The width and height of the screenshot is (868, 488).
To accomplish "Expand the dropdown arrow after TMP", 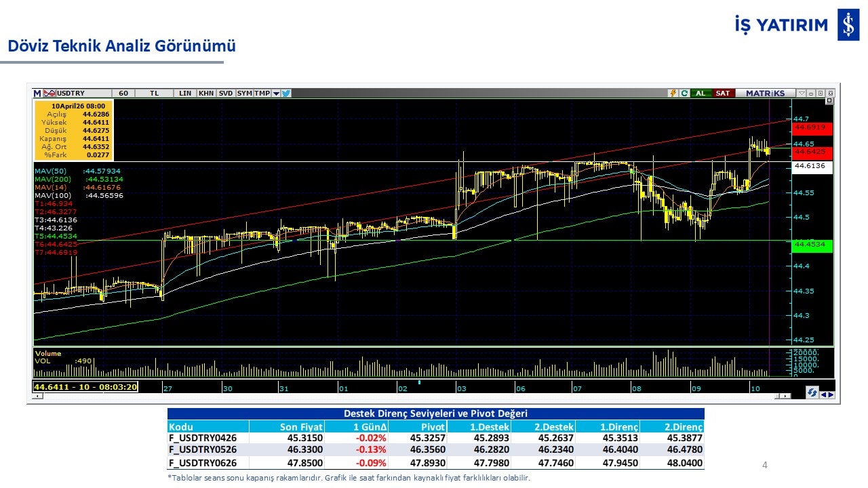I will (x=276, y=94).
